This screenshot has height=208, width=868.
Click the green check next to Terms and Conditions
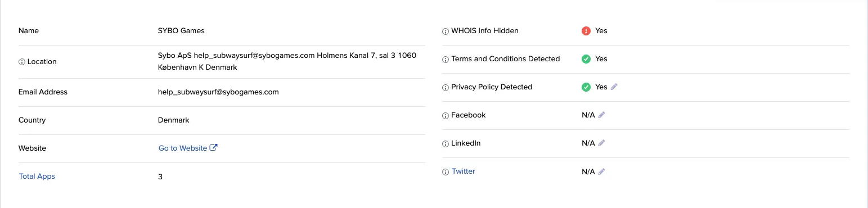(586, 59)
